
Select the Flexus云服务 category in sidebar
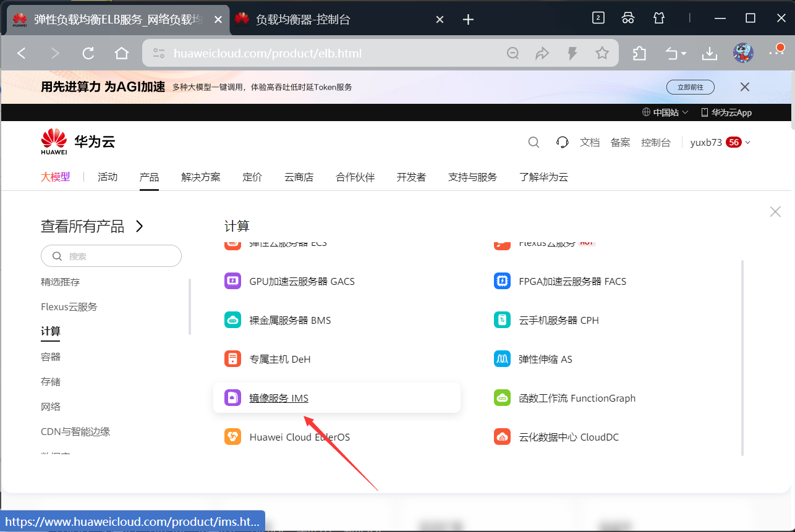tap(69, 306)
